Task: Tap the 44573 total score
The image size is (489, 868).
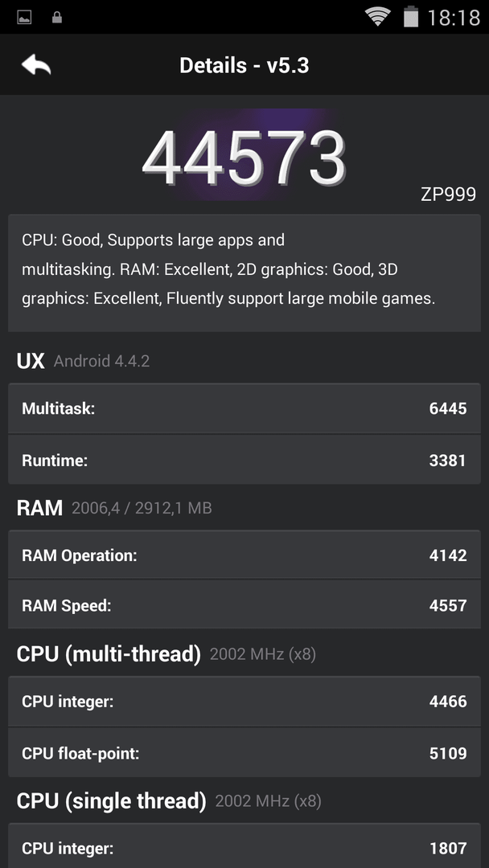Action: (x=244, y=158)
